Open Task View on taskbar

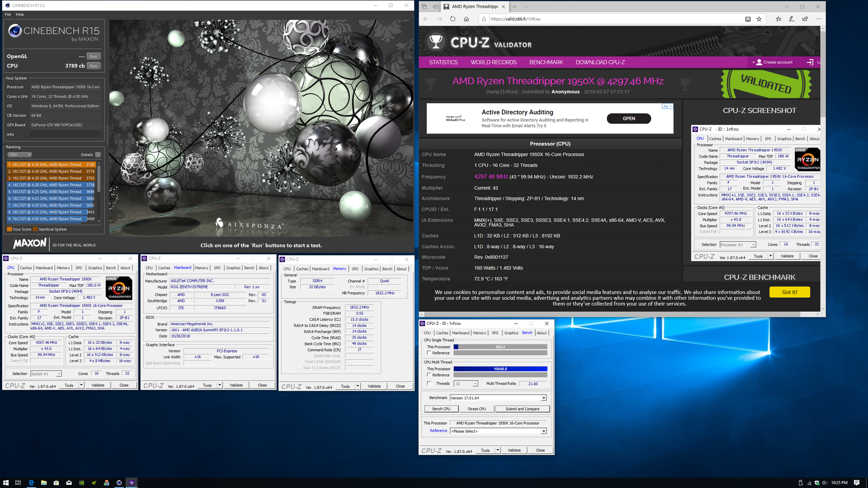point(18,483)
